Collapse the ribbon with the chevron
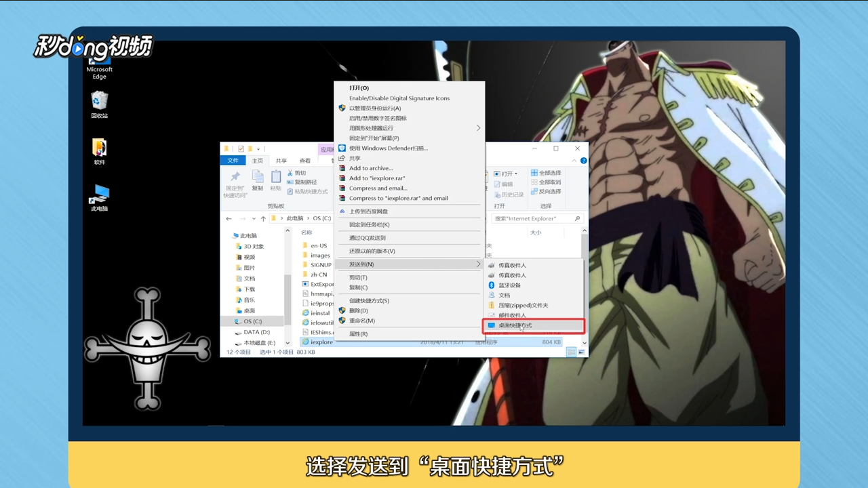868x488 pixels. [x=574, y=161]
